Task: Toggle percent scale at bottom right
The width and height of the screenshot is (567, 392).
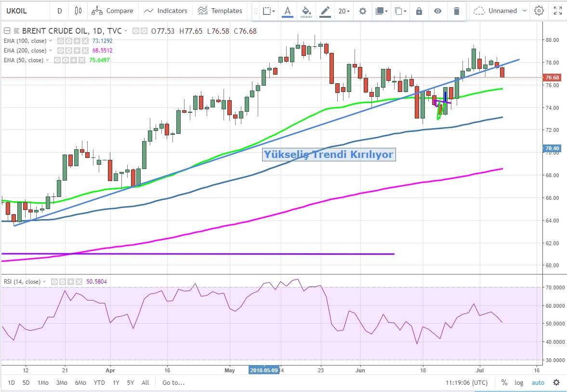Action: point(504,382)
